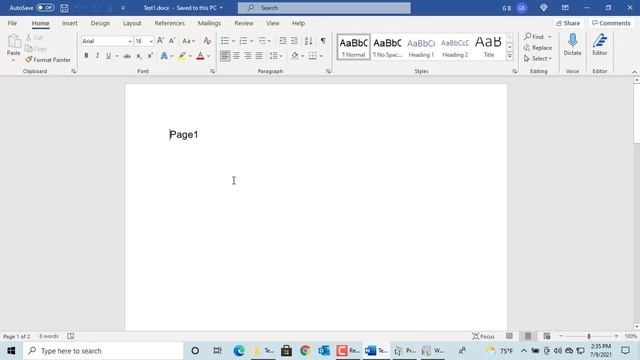Toggle subscript formatting
This screenshot has width=640, height=360.
coord(139,56)
